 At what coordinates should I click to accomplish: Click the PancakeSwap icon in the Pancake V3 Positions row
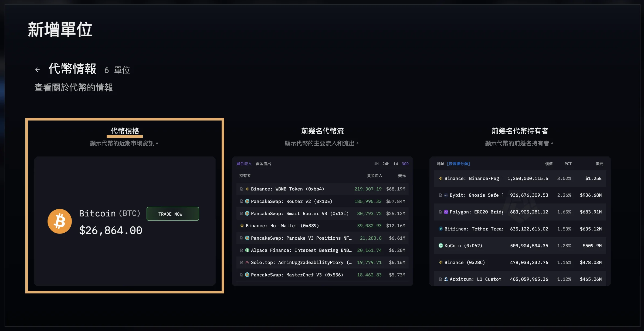[247, 238]
